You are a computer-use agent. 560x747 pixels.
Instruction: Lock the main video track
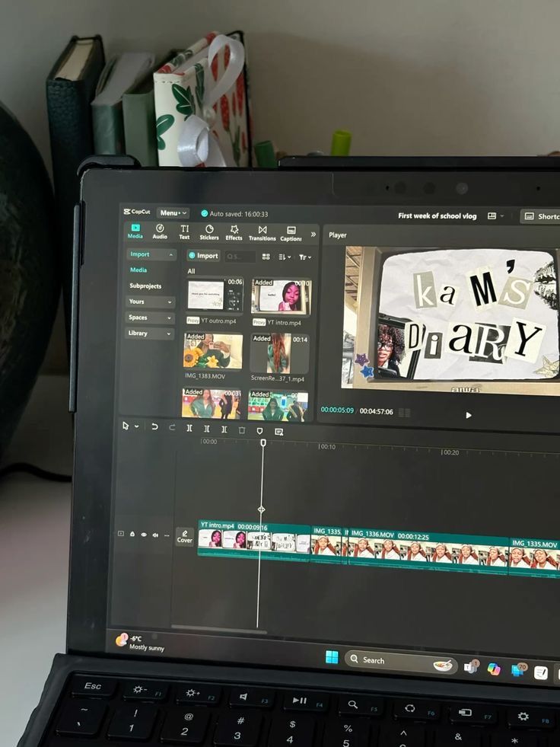click(x=132, y=534)
